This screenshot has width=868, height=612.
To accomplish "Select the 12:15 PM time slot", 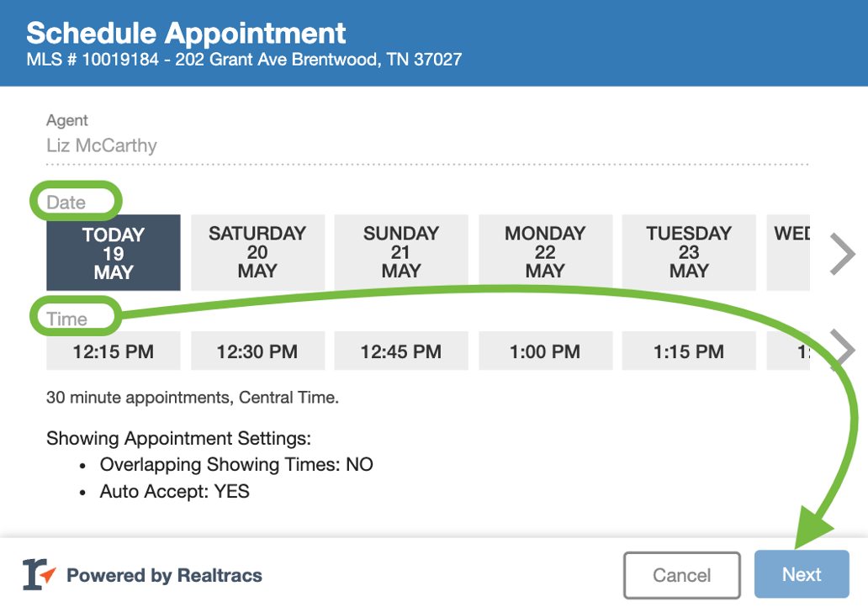I will (113, 351).
